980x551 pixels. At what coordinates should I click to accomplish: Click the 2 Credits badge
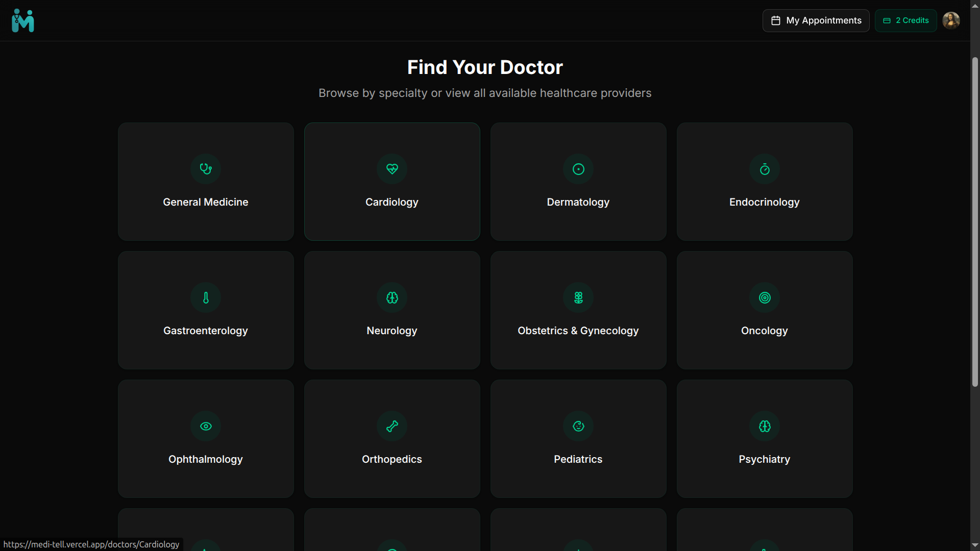pyautogui.click(x=906, y=20)
